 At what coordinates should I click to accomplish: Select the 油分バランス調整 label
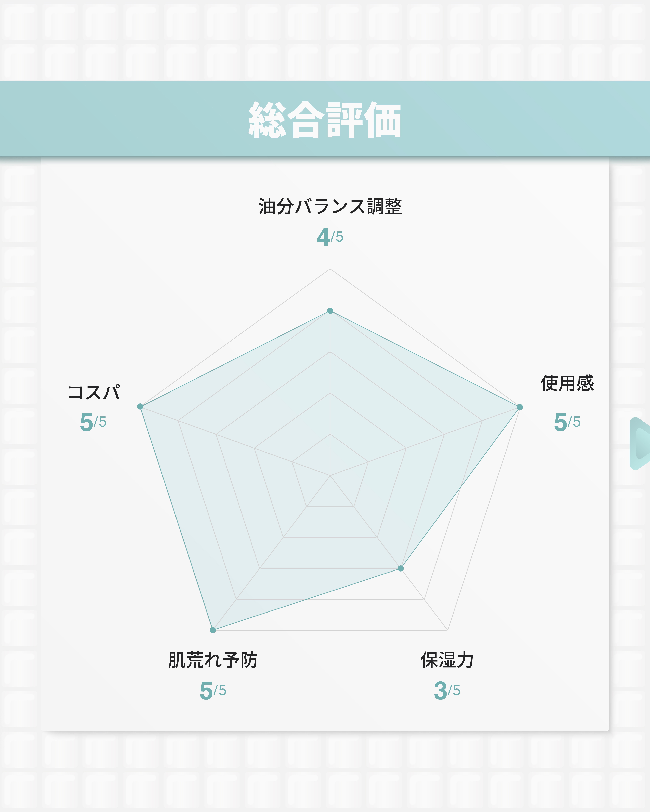click(330, 206)
